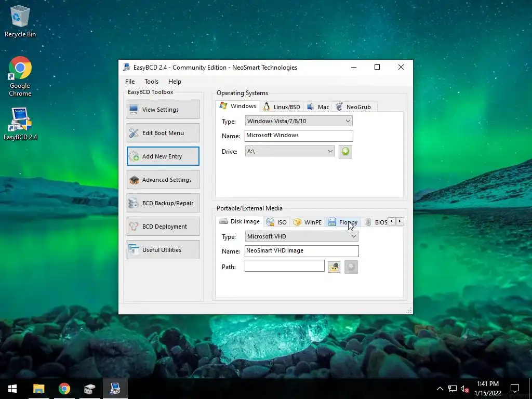Viewport: 532px width, 399px height.
Task: Click the browse binoculars icon next to Path
Action: point(334,267)
